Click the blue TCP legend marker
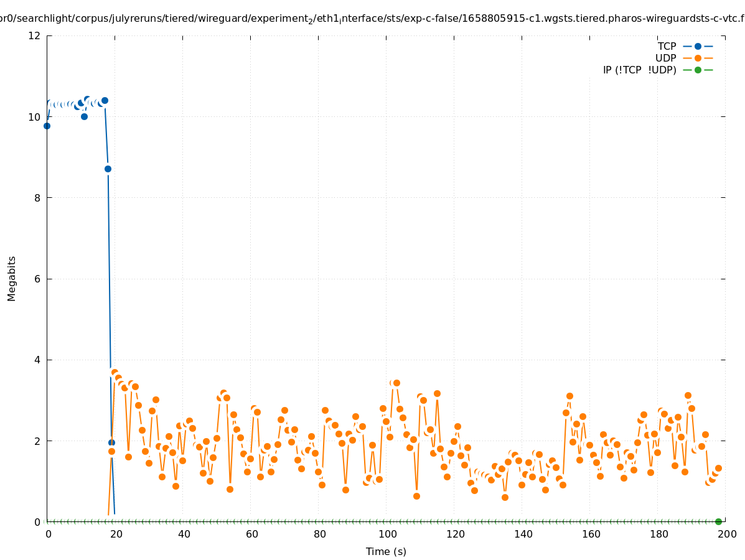 tap(698, 46)
